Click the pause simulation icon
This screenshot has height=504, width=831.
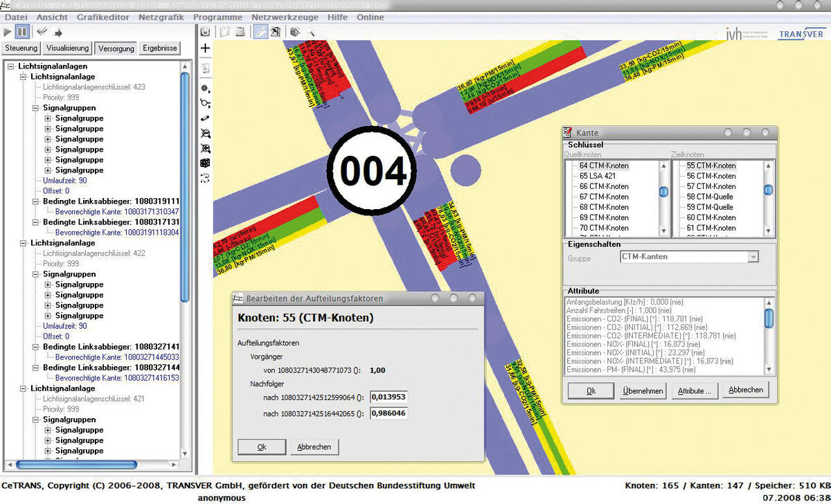[x=22, y=32]
